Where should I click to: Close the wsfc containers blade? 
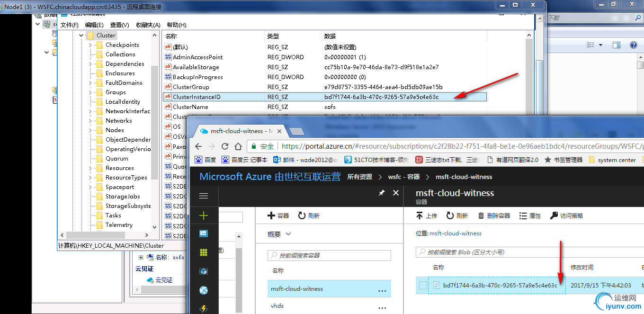pos(396,193)
